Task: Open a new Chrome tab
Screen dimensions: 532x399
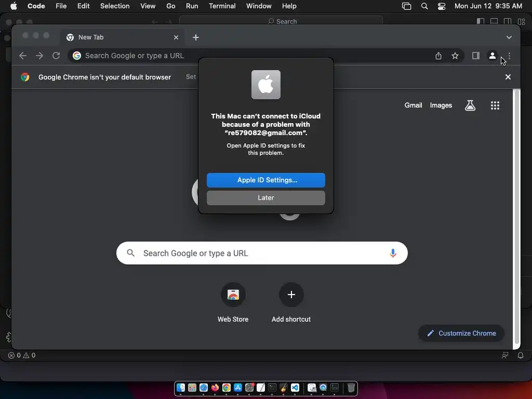Action: 196,37
